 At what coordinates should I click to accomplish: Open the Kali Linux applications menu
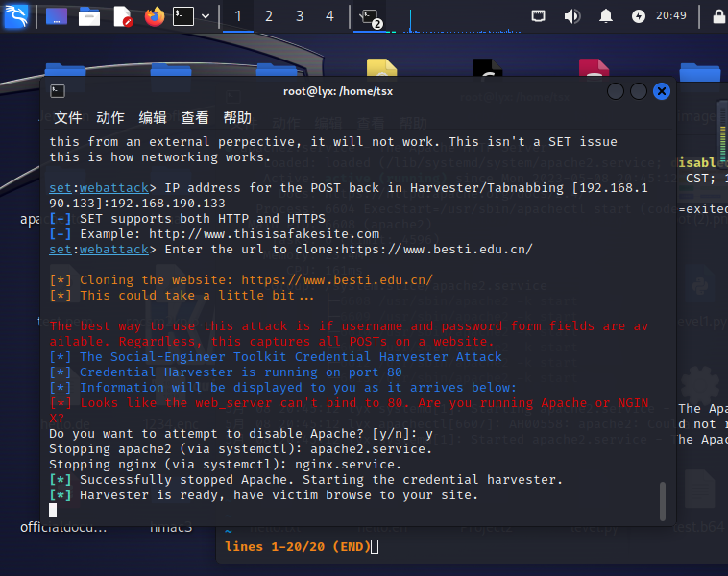(x=15, y=15)
